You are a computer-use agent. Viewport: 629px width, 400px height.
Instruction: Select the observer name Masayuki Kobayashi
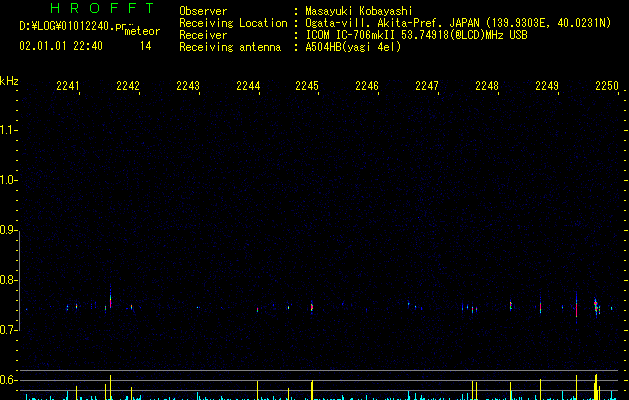coord(359,11)
